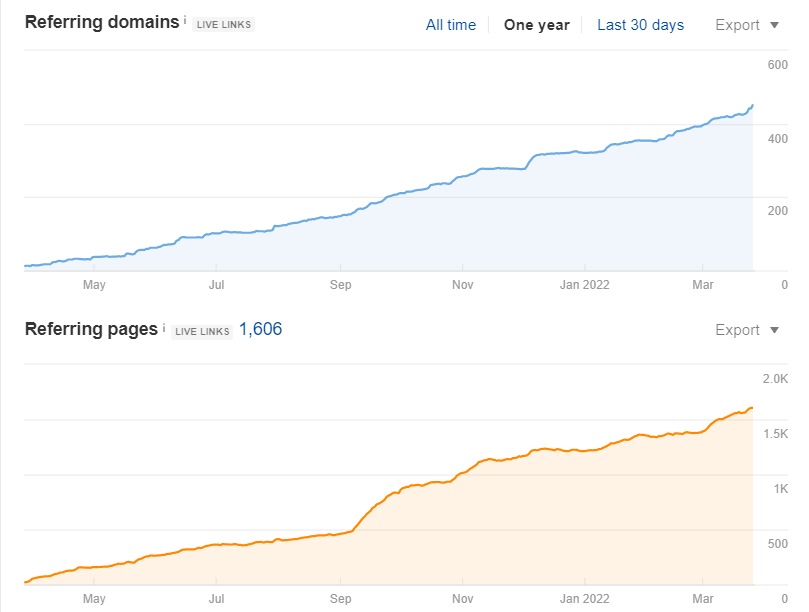Click the Referring domains heading
Image resolution: width=809 pixels, height=612 pixels.
coord(101,22)
